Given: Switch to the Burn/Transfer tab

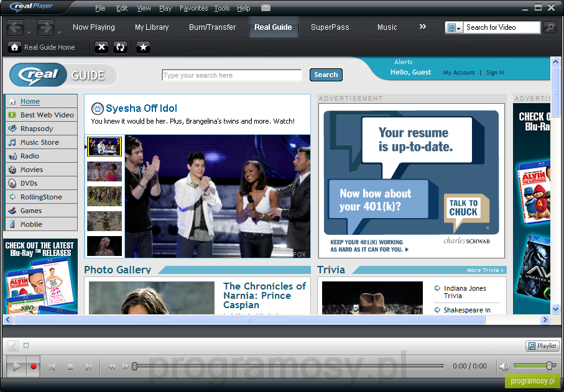Looking at the screenshot, I should point(213,27).
